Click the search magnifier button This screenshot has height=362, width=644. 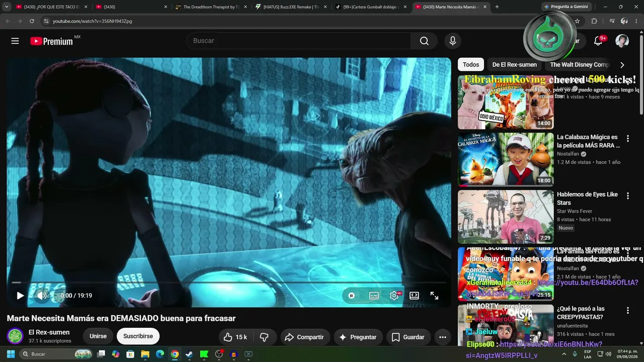(424, 41)
